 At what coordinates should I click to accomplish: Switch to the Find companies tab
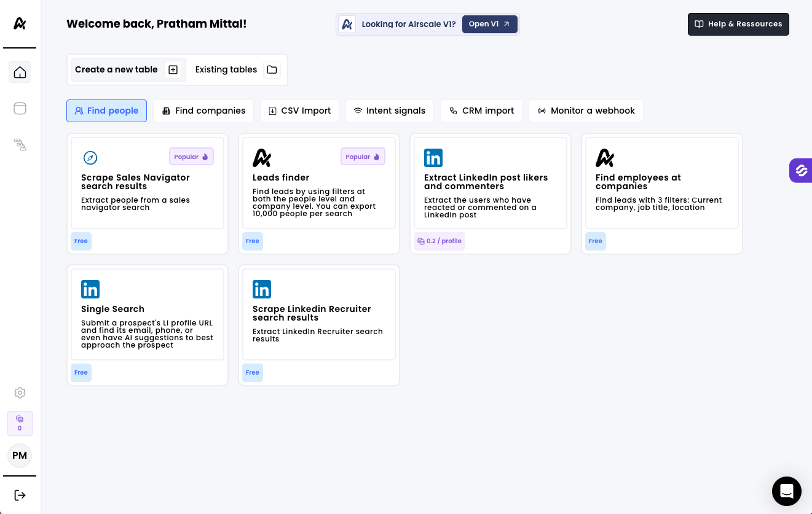click(203, 111)
